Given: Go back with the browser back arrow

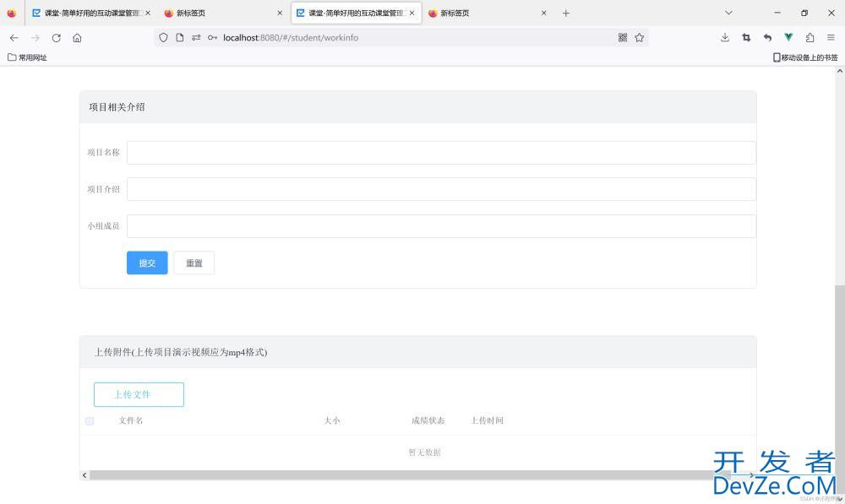Looking at the screenshot, I should pyautogui.click(x=14, y=38).
